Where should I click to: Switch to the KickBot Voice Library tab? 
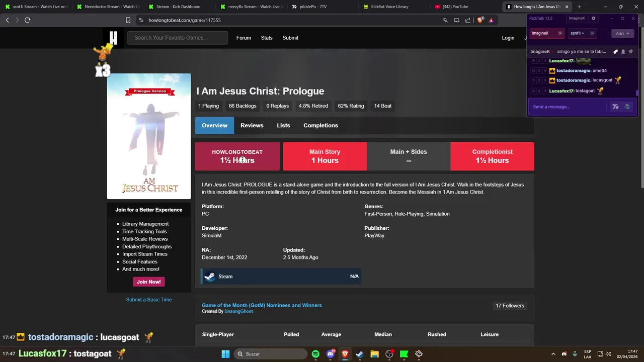pos(390,7)
